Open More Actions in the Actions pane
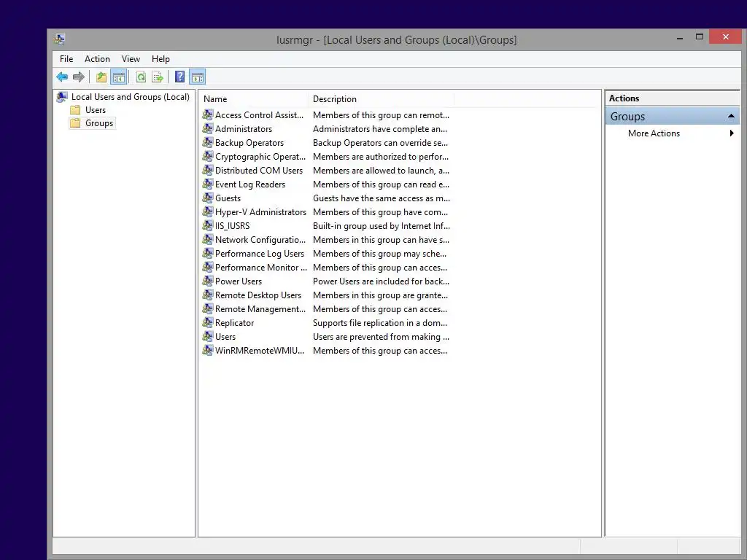This screenshot has width=747, height=560. tap(654, 133)
